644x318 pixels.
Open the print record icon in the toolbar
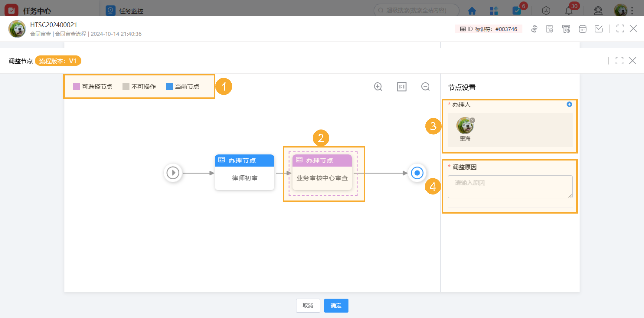click(x=566, y=29)
